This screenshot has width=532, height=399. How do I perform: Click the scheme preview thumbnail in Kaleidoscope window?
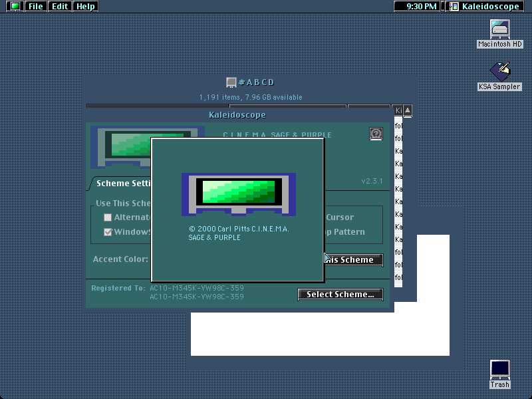click(x=120, y=148)
